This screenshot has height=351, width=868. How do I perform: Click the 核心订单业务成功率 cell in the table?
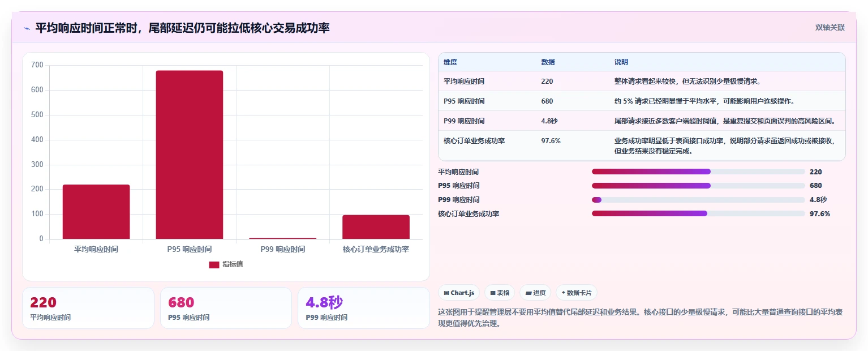[474, 141]
